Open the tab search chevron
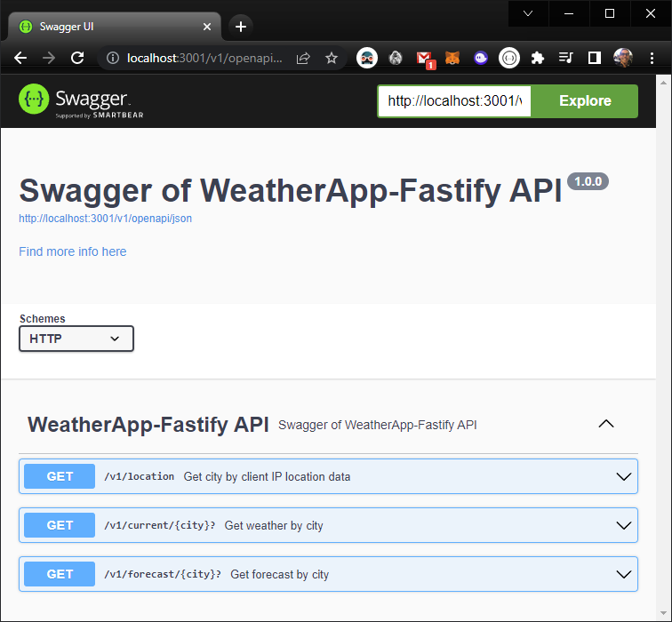The image size is (672, 622). click(x=528, y=13)
